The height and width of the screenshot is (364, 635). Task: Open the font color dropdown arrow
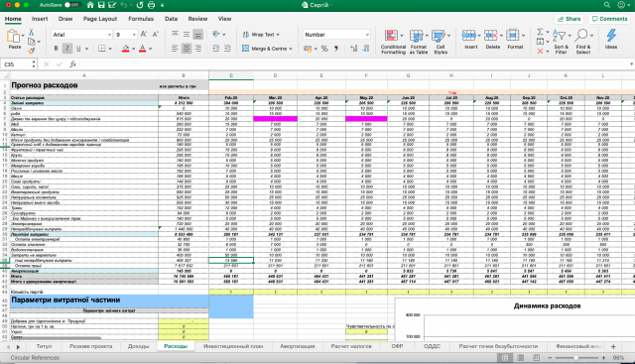point(150,49)
